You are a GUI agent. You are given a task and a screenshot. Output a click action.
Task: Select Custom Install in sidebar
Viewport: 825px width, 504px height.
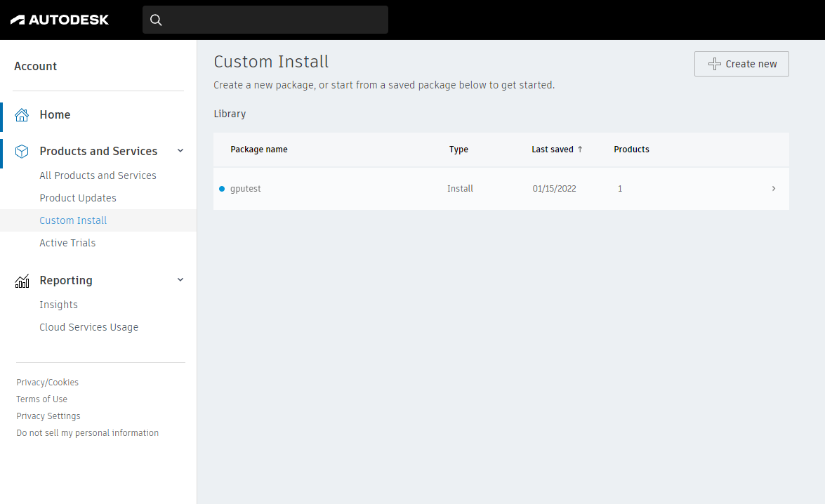(x=73, y=220)
